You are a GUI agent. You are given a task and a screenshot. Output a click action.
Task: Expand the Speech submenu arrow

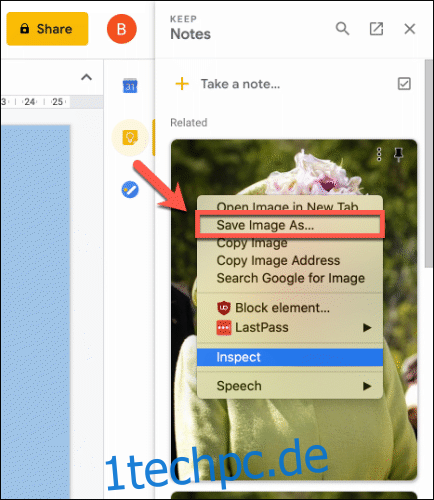[367, 386]
